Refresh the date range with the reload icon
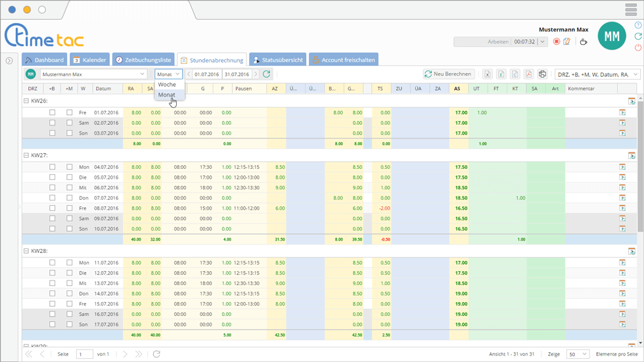Screen dimensions: 644x362 pos(266,74)
